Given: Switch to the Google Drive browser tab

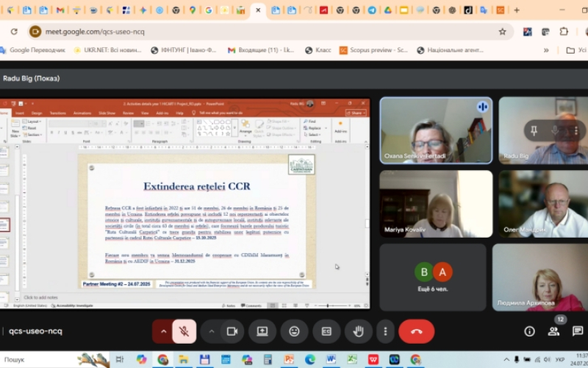Looking at the screenshot, I should (388, 10).
